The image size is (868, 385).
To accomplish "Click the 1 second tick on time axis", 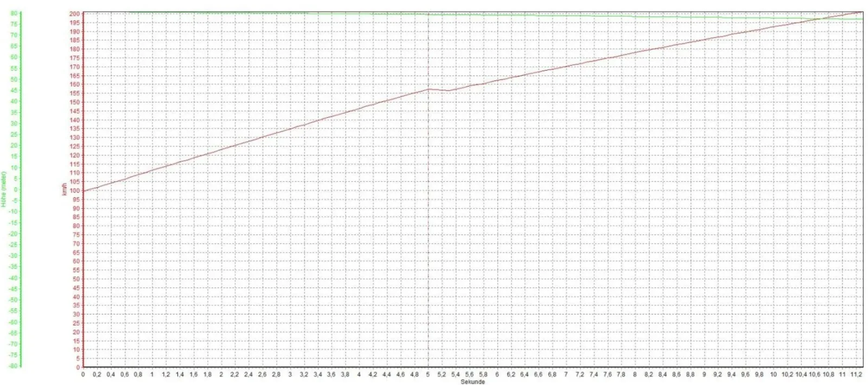I will coord(152,374).
